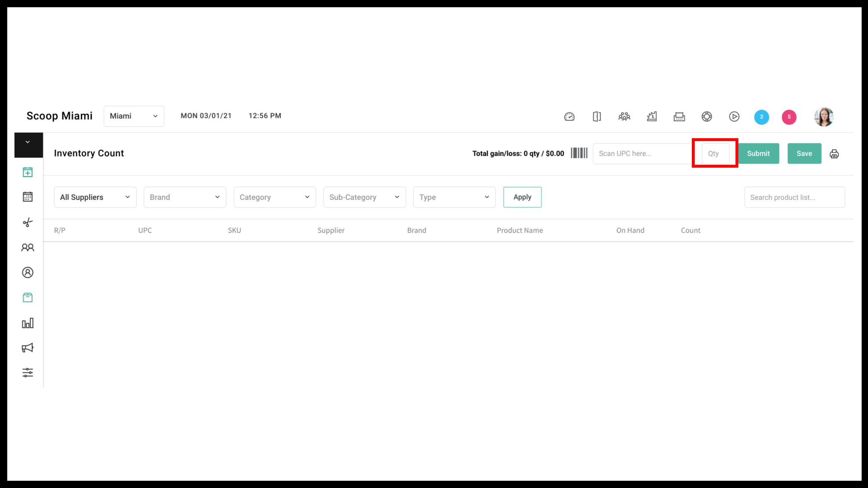Click the blue notification badge showing 2
Image resolution: width=868 pixels, height=488 pixels.
762,117
